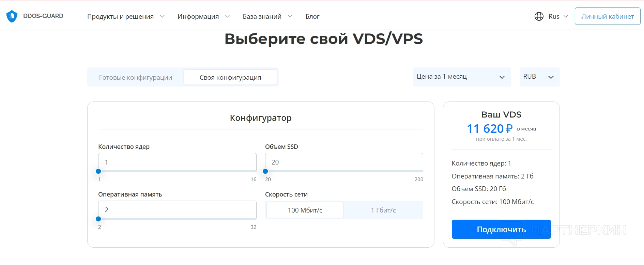644x265 pixels.
Task: Click the Конфигуратор heading
Action: click(261, 118)
